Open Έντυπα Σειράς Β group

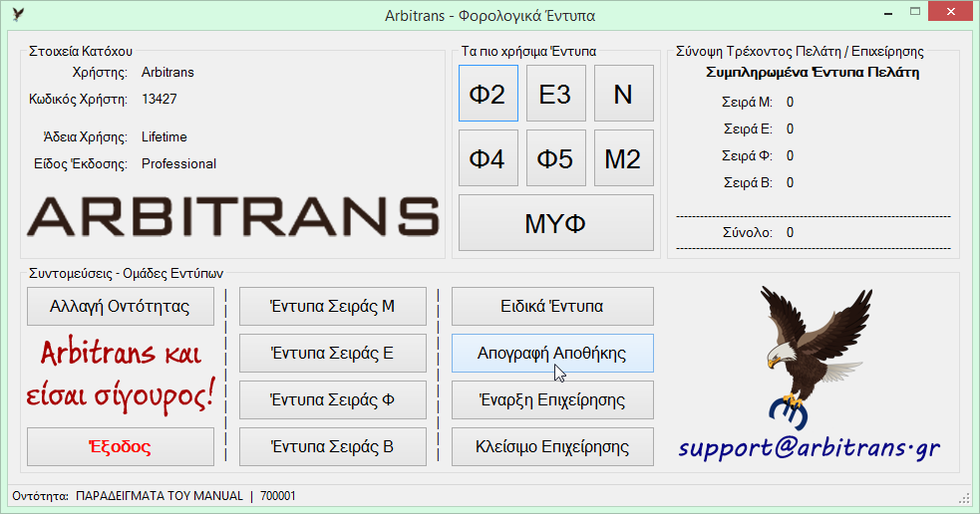[x=333, y=446]
